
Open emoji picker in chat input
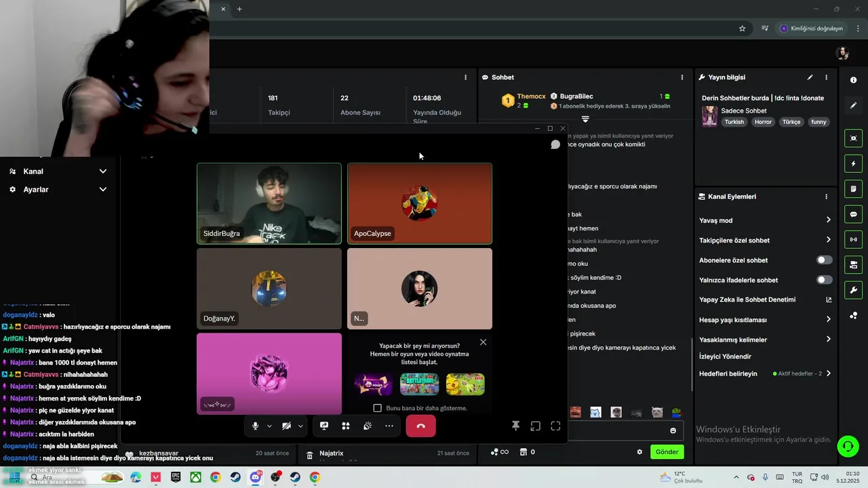click(x=673, y=430)
